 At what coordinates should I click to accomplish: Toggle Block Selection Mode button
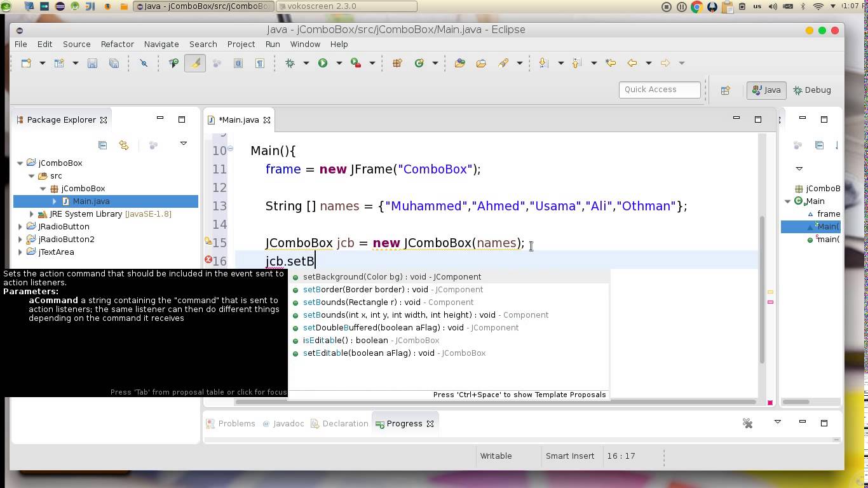[238, 63]
